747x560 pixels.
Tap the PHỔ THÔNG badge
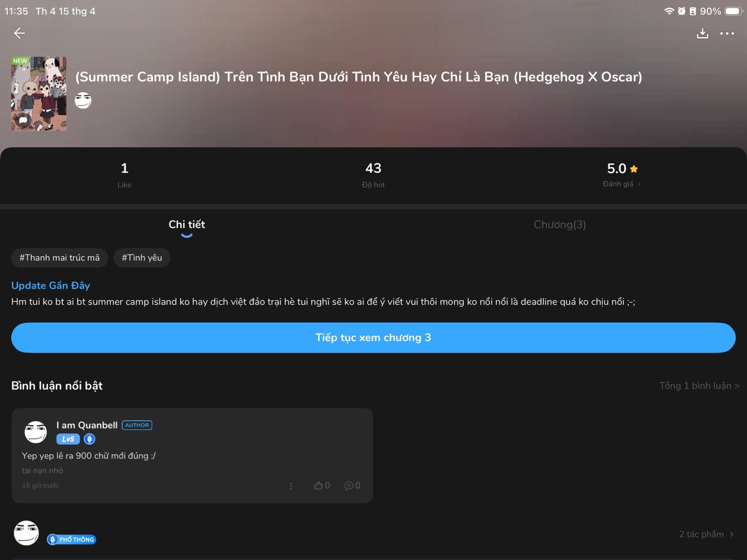pos(72,539)
